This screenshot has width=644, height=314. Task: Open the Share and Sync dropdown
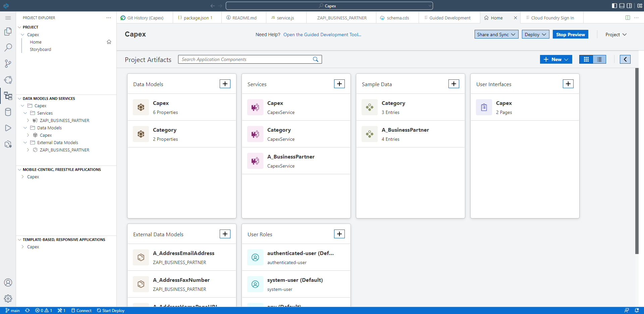tap(496, 34)
